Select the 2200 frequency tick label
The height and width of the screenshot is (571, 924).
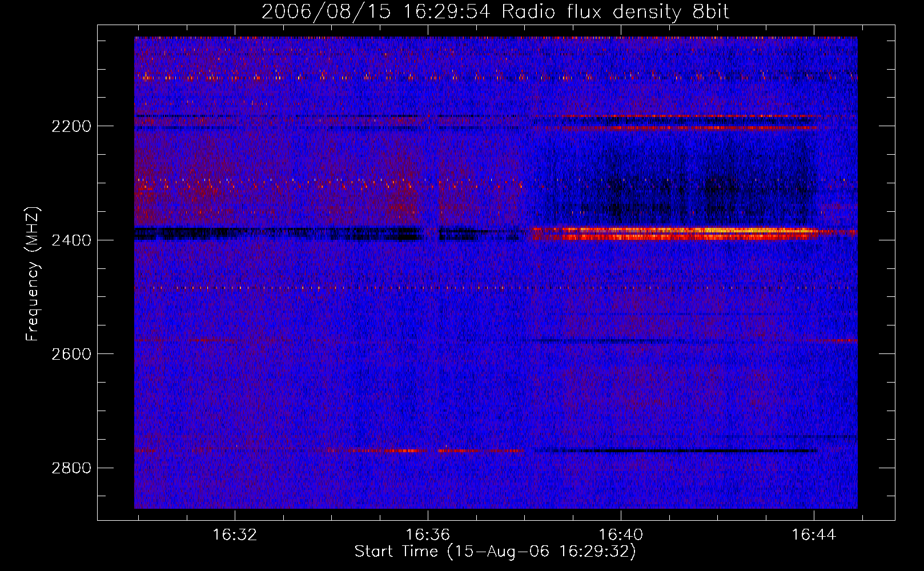[71, 126]
